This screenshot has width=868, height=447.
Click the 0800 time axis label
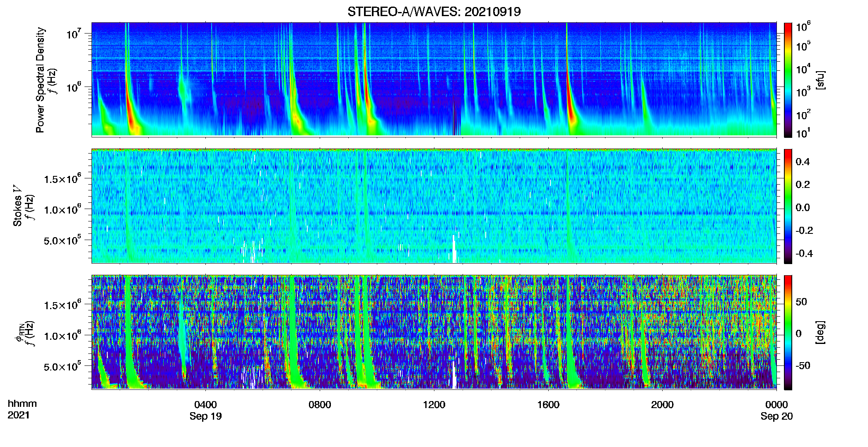tap(320, 404)
